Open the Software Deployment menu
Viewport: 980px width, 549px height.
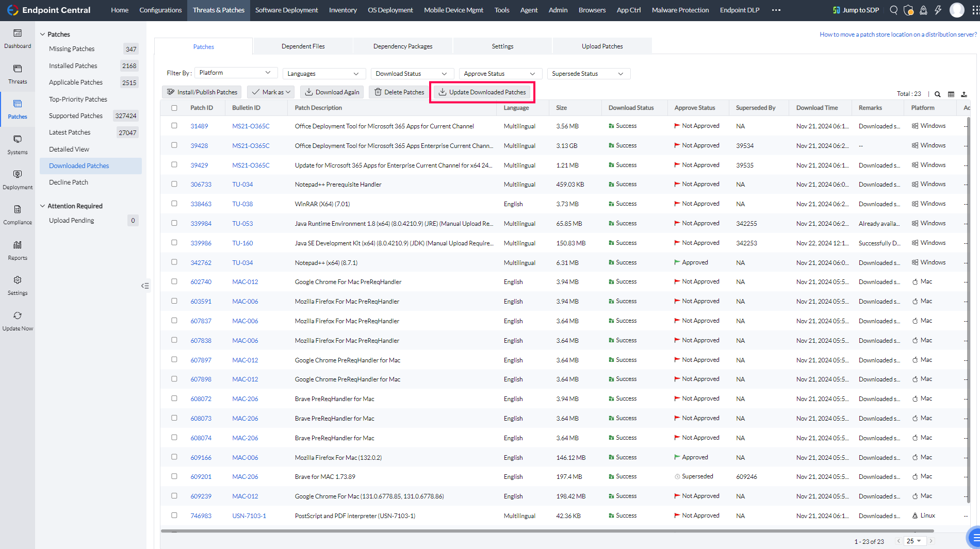tap(287, 10)
